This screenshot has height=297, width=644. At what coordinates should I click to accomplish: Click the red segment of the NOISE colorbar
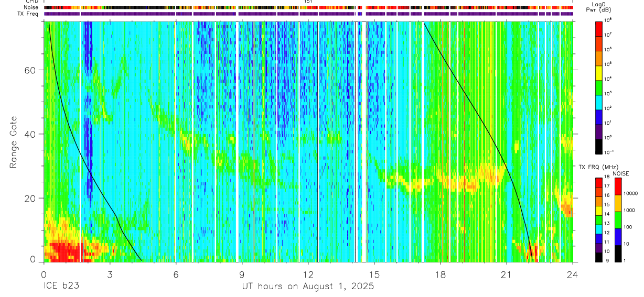click(617, 186)
